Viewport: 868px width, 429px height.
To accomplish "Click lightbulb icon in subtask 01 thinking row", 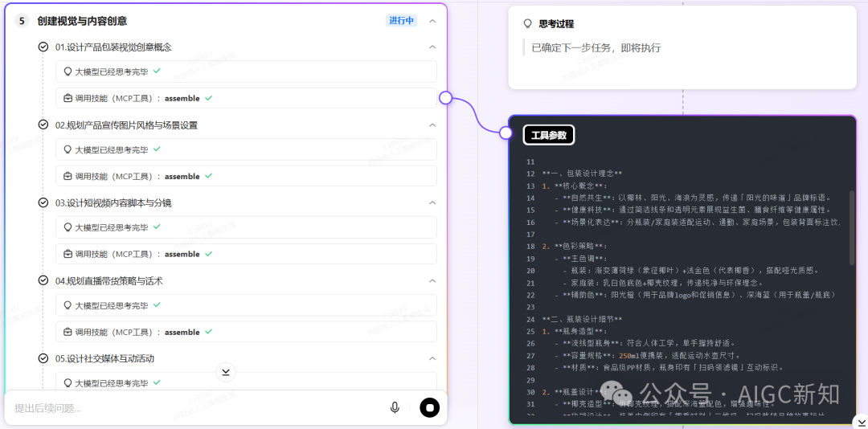I will tap(68, 71).
